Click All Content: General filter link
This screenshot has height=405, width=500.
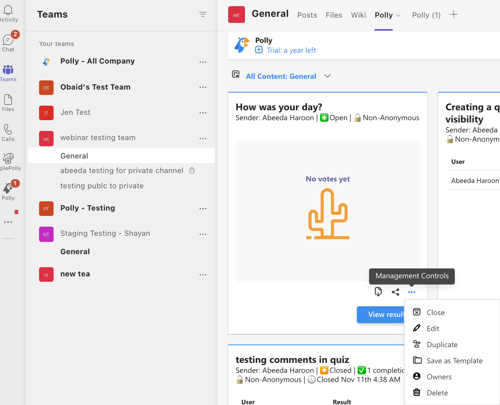point(281,76)
